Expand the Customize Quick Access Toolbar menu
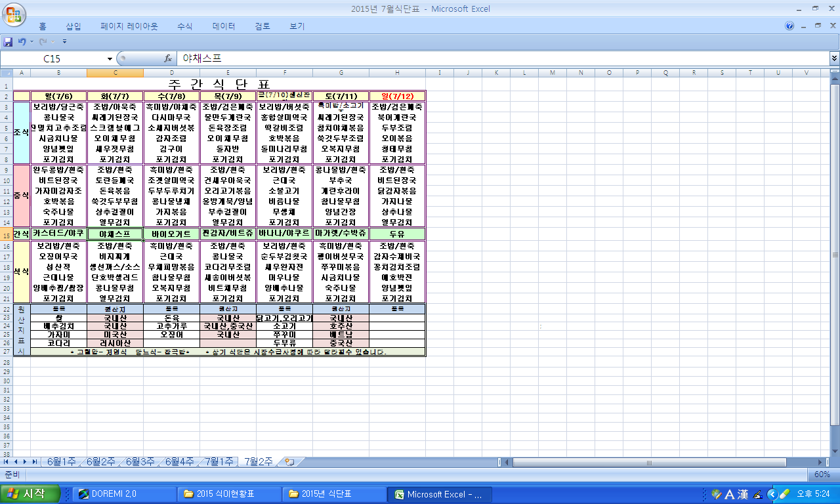 64,42
